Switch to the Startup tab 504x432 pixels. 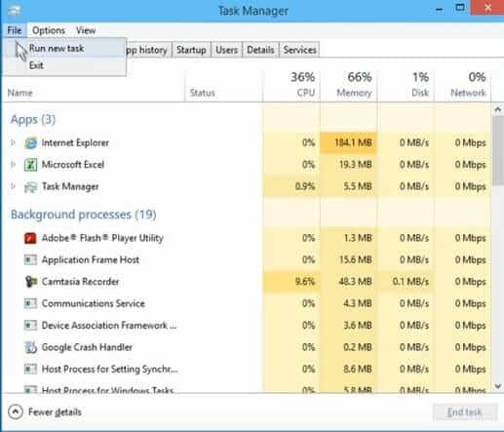tap(191, 50)
